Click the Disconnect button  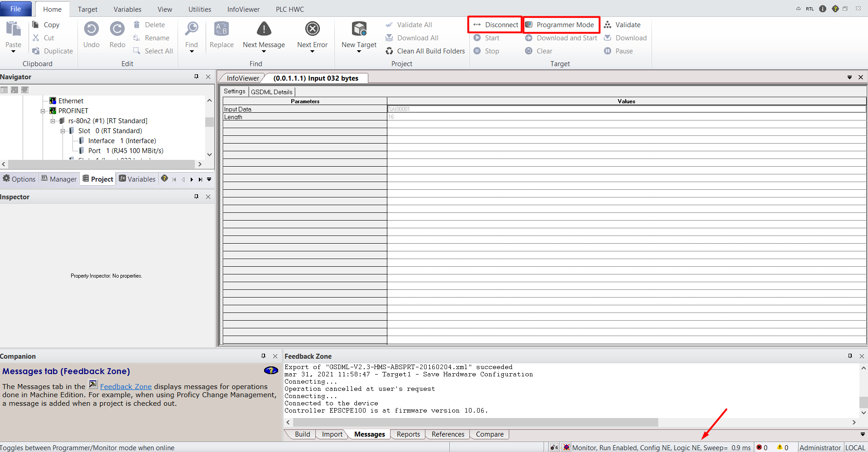pos(495,25)
